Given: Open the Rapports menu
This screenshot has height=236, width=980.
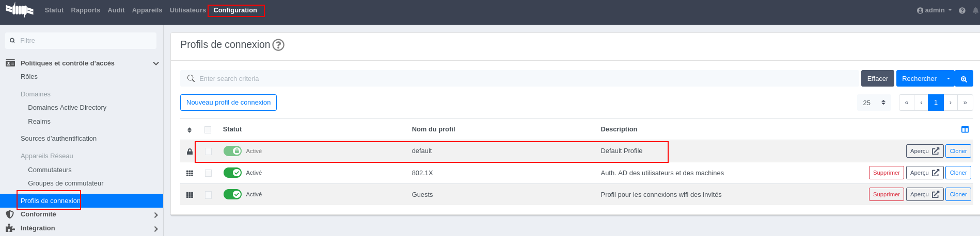Looking at the screenshot, I should point(86,10).
